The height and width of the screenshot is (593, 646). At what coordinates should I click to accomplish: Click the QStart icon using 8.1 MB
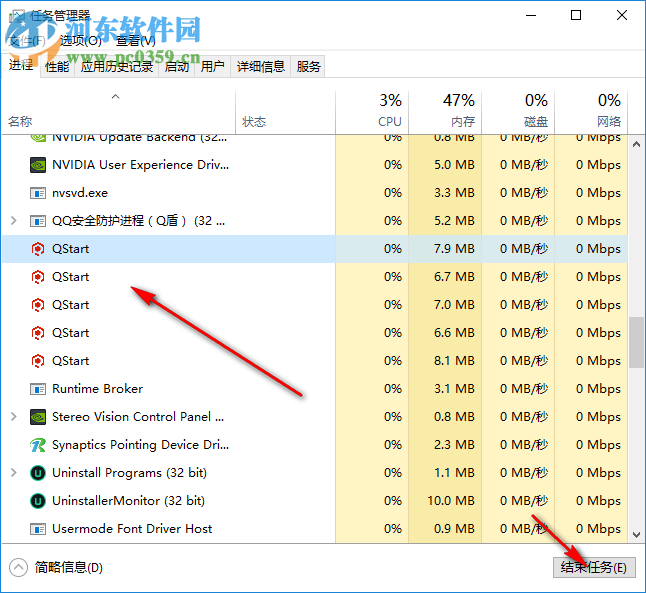coord(38,361)
